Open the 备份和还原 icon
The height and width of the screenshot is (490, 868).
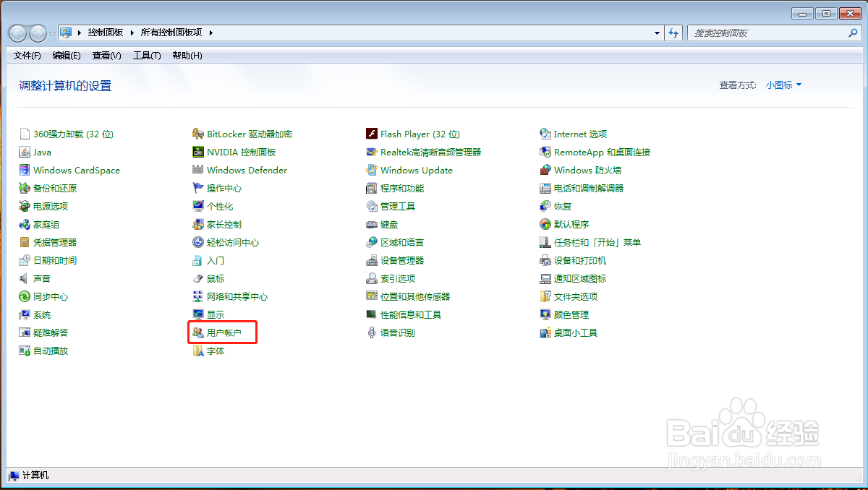pos(25,188)
